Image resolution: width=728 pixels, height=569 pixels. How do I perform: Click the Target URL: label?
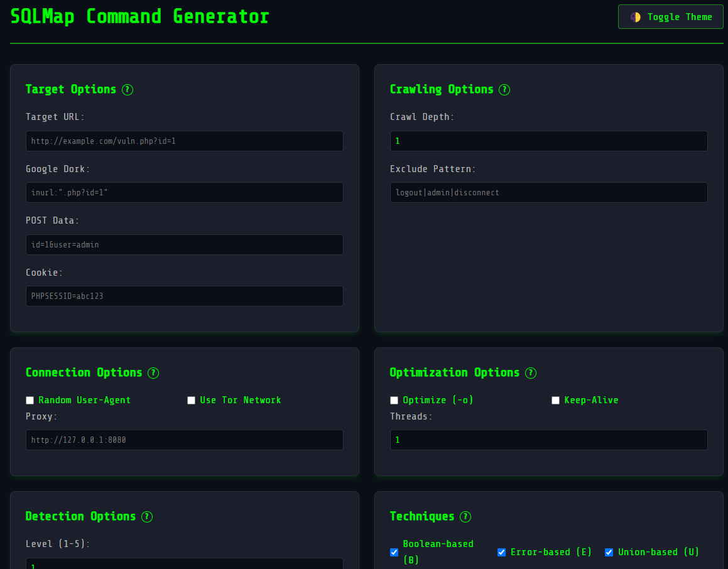(55, 117)
